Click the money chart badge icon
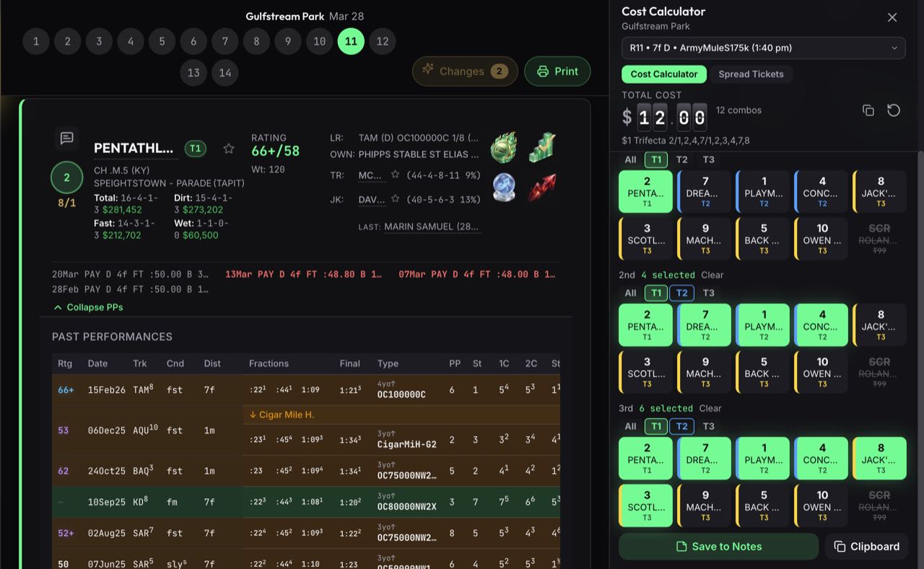Screen dimensions: 924x569 (x=541, y=147)
